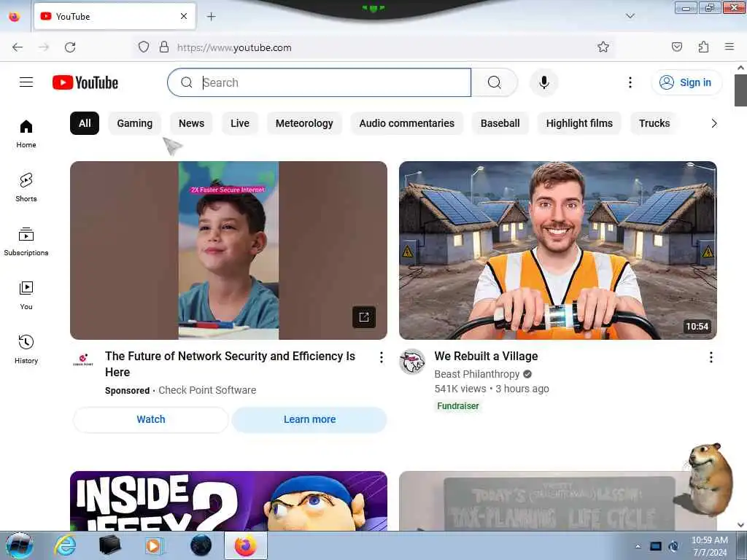747x560 pixels.
Task: Open the list all tabs dropdown
Action: [630, 16]
